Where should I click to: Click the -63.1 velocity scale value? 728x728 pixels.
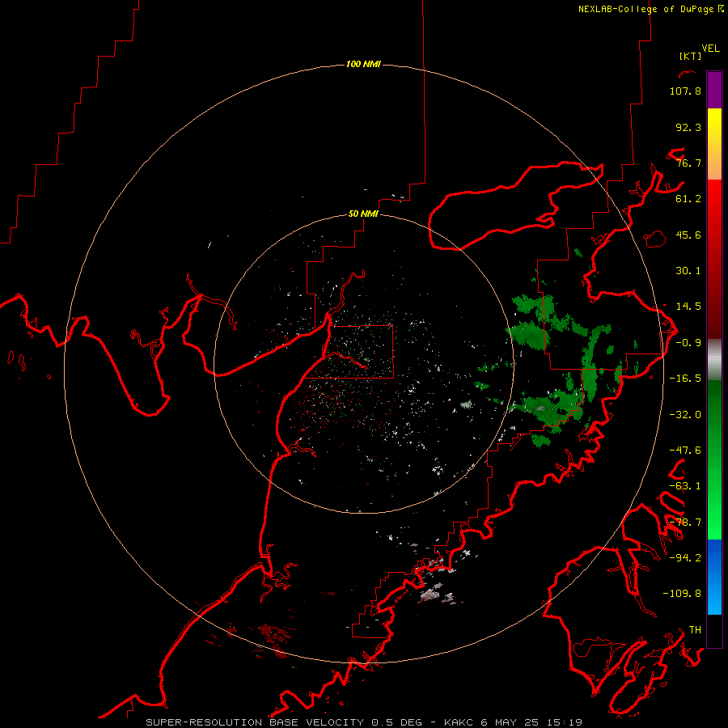(685, 486)
